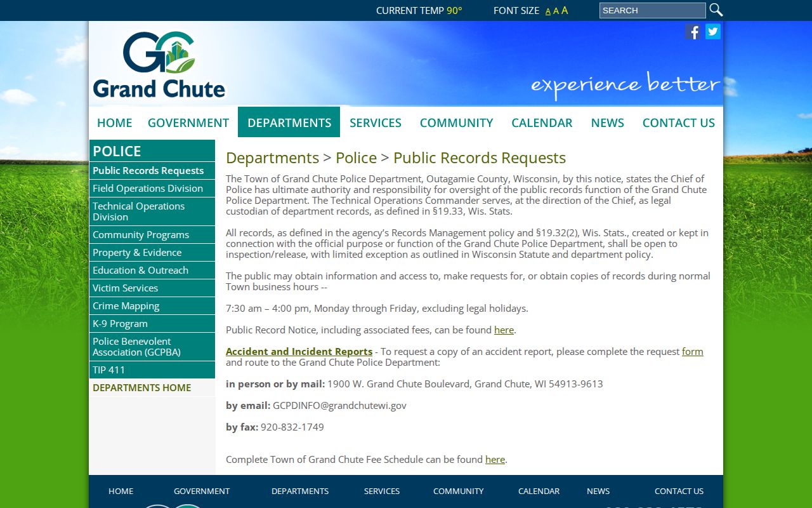Click Police in the breadcrumb heading
The height and width of the screenshot is (508, 812).
(x=356, y=157)
